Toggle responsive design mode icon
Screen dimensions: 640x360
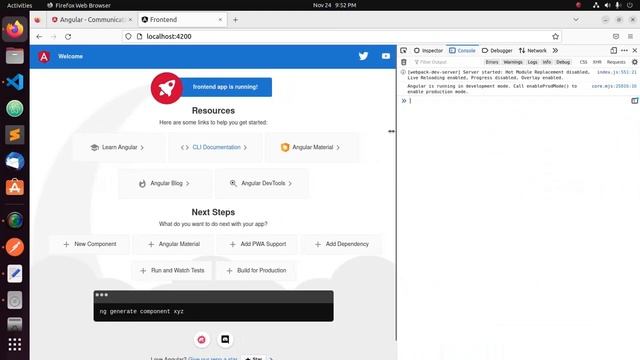(x=613, y=50)
